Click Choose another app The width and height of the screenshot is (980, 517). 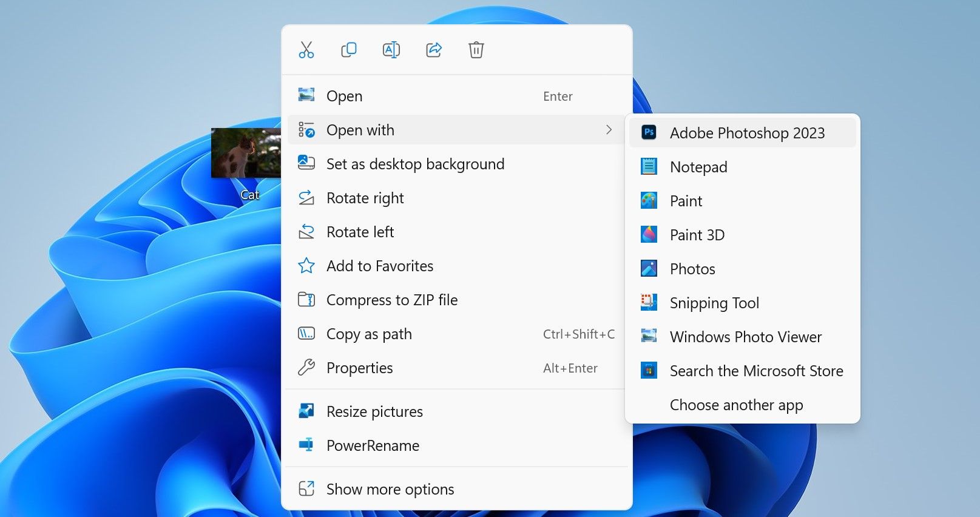pyautogui.click(x=736, y=405)
